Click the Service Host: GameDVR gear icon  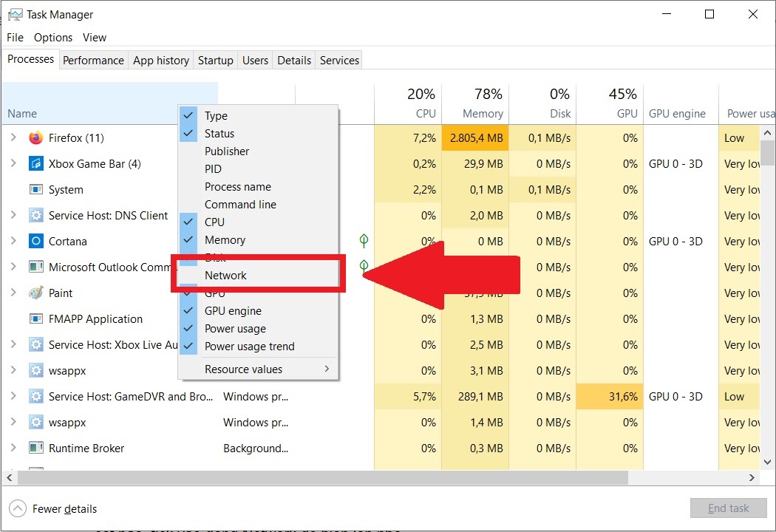click(x=35, y=396)
